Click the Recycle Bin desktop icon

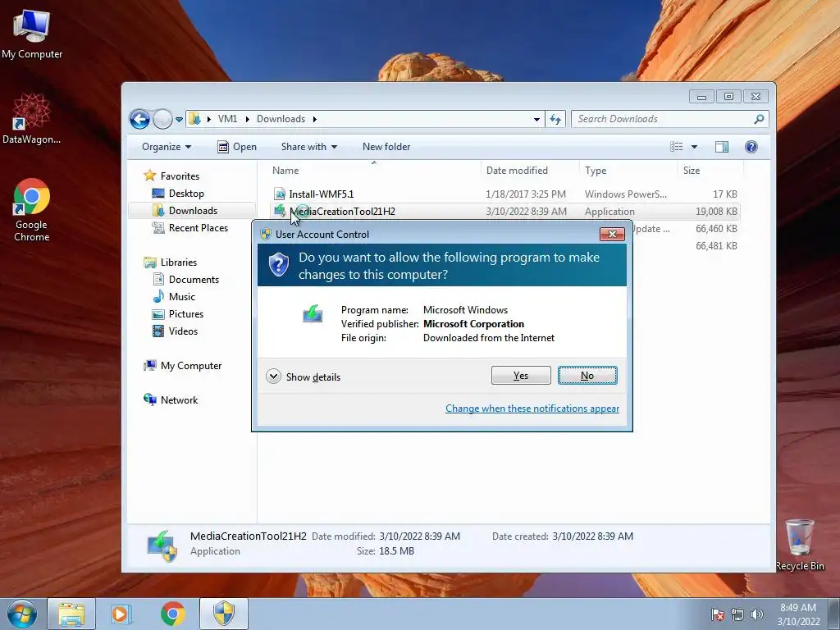click(x=799, y=545)
